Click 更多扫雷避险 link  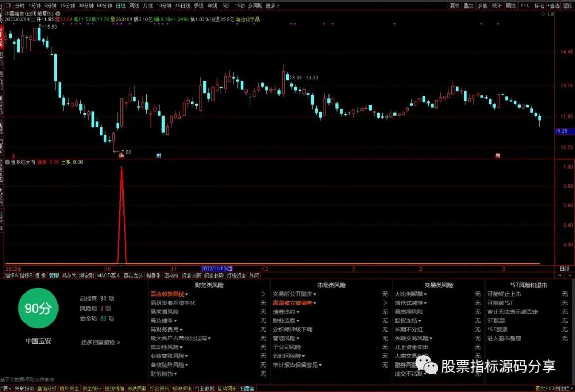pyautogui.click(x=101, y=342)
